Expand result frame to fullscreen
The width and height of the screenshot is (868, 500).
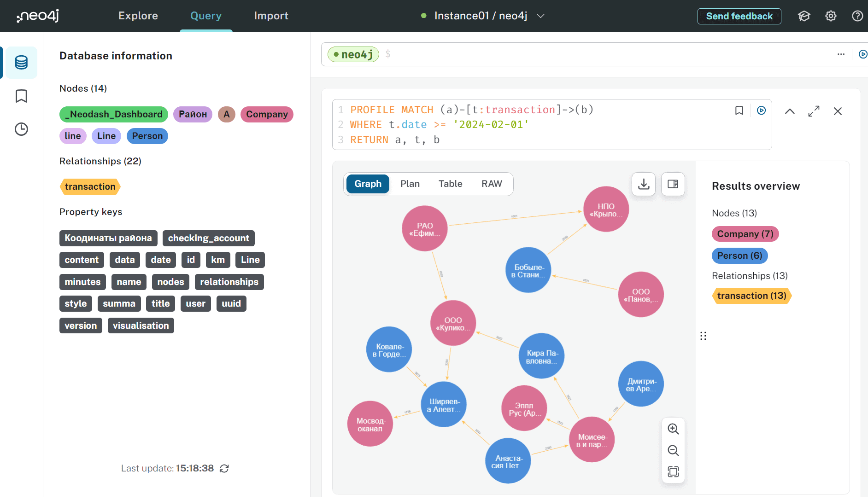pyautogui.click(x=814, y=111)
